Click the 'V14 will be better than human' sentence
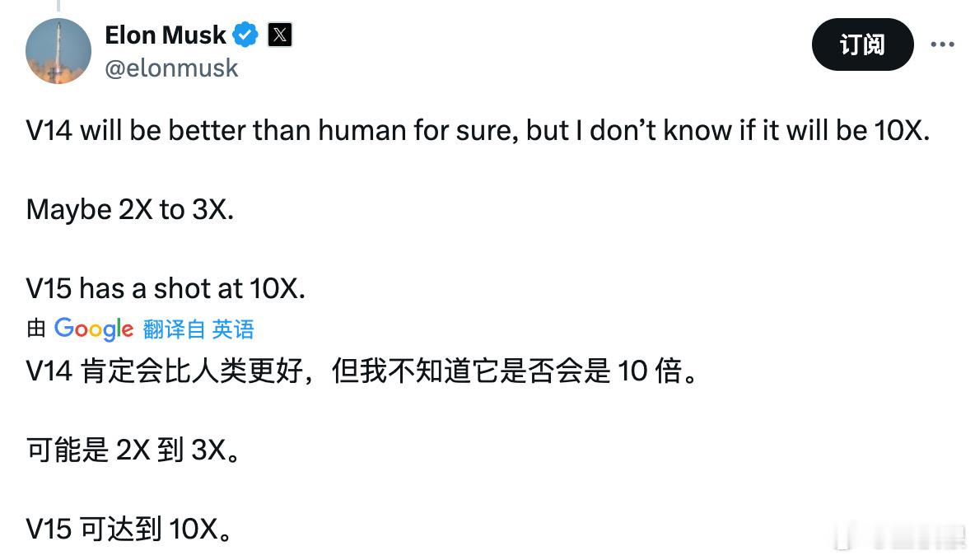This screenshot has width=975, height=560. [478, 130]
